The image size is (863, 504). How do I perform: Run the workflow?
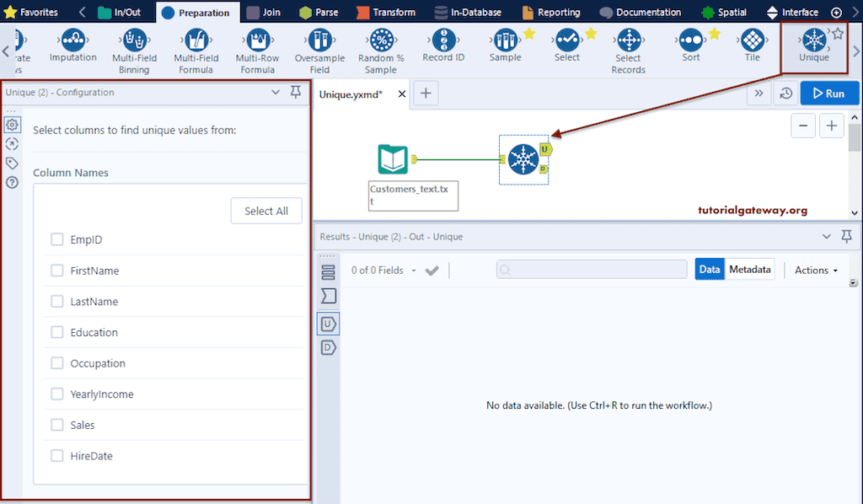(829, 94)
